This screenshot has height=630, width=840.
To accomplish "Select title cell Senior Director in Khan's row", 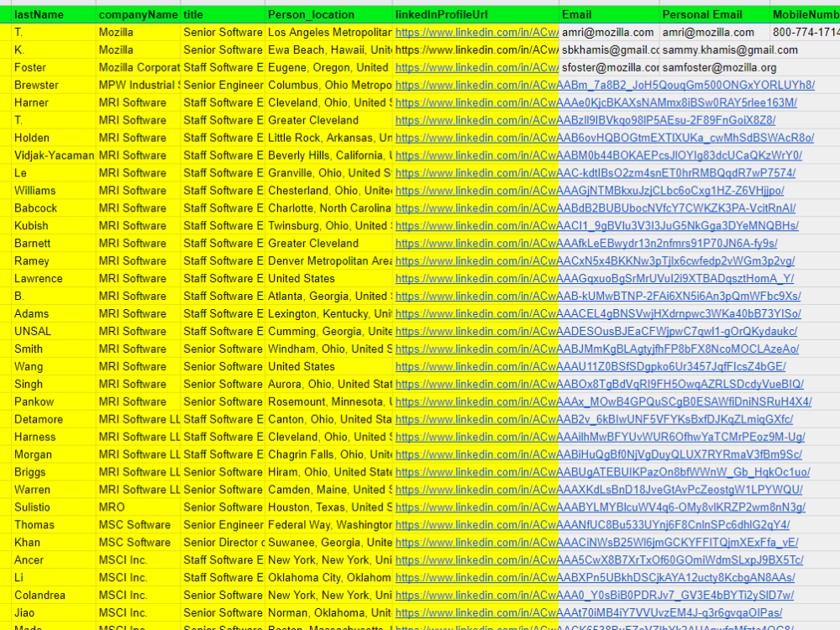I will coord(223,543).
